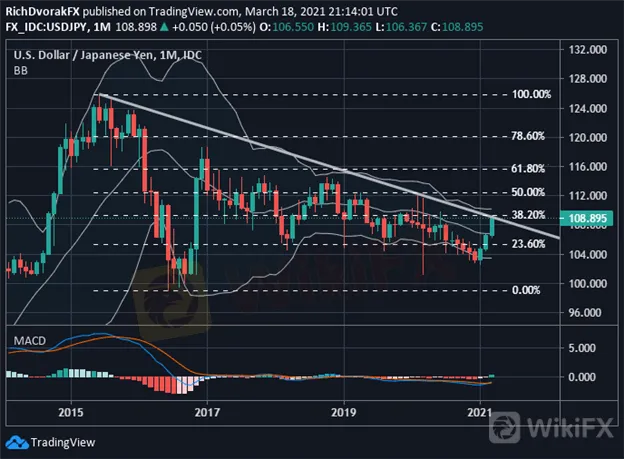This screenshot has width=624, height=459.
Task: Click the FX_IDC:USDJPY symbol text
Action: point(46,27)
